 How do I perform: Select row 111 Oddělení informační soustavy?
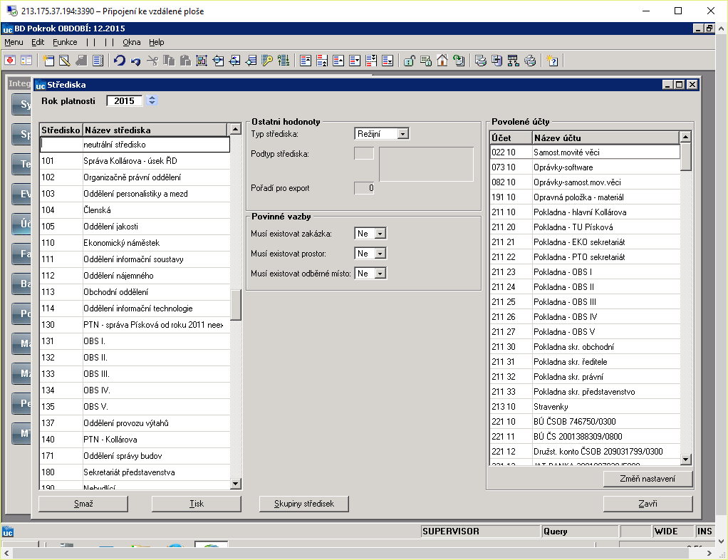(135, 259)
